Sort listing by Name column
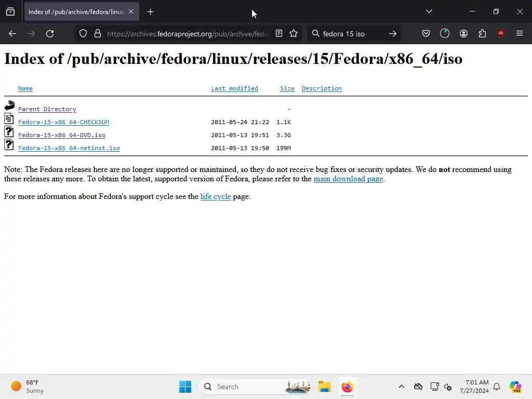The image size is (532, 399). (x=25, y=88)
